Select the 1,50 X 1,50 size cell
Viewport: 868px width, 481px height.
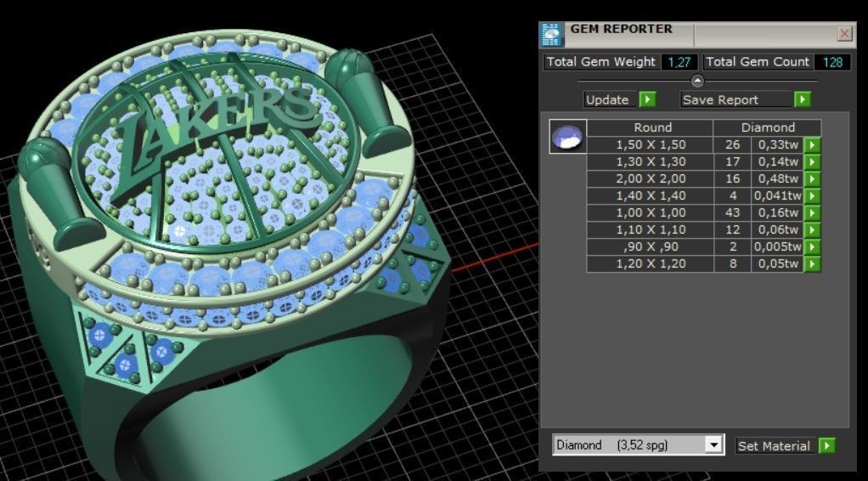[x=650, y=145]
